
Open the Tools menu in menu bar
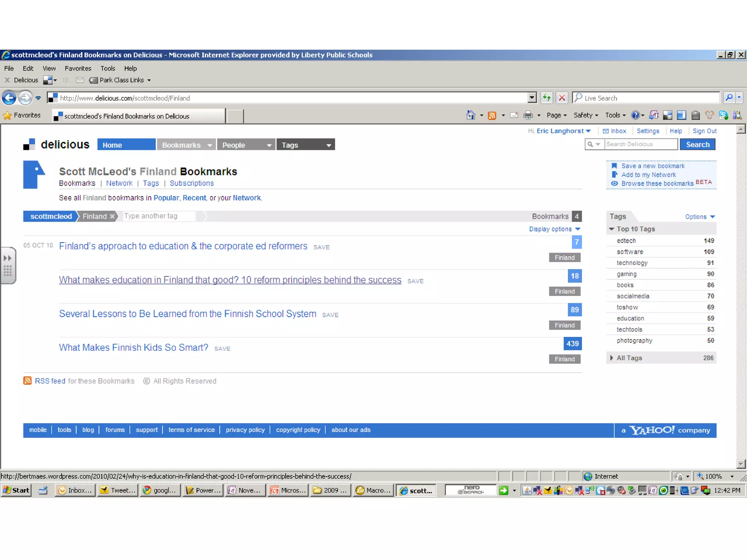click(108, 68)
